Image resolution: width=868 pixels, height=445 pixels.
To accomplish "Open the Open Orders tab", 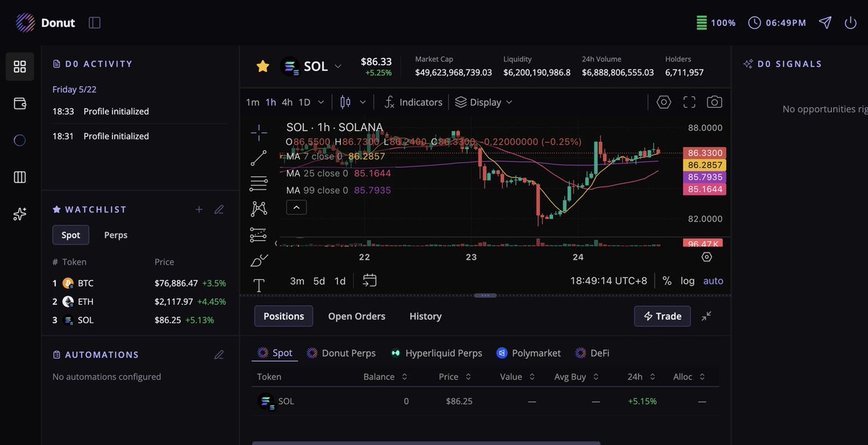I will point(357,316).
